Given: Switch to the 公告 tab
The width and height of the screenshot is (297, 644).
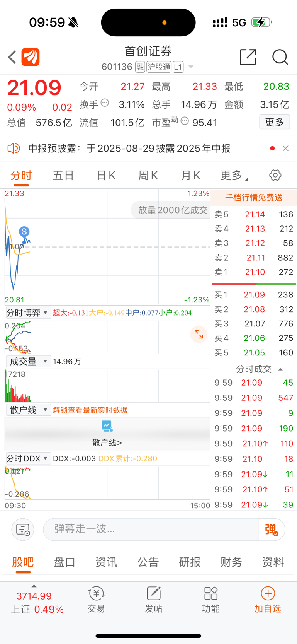Looking at the screenshot, I should [x=148, y=562].
